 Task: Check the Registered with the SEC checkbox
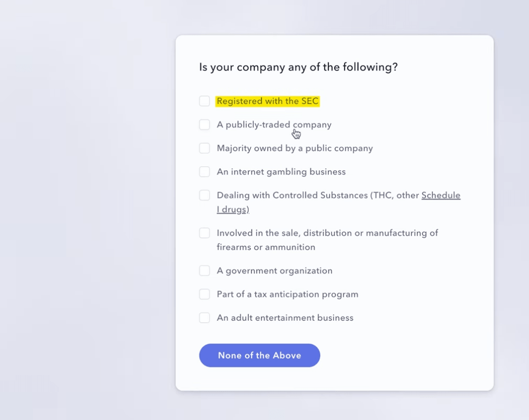(204, 101)
